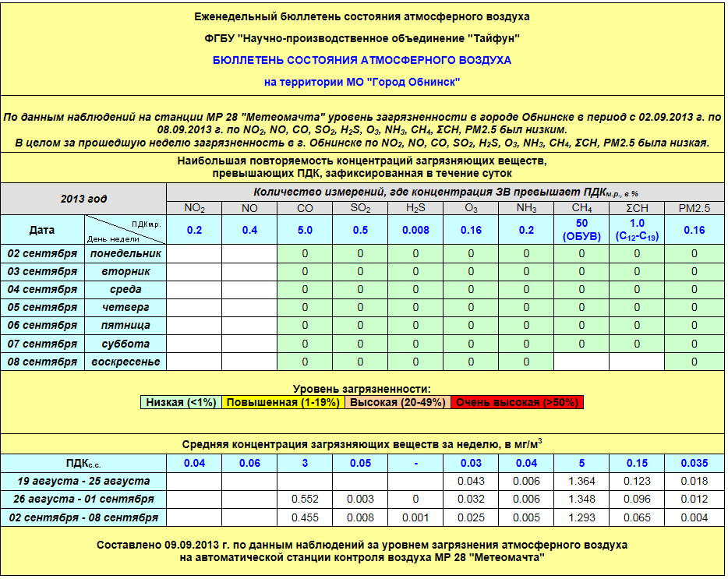Click the 'на территории МО Город Обнинск' heading

[x=362, y=81]
